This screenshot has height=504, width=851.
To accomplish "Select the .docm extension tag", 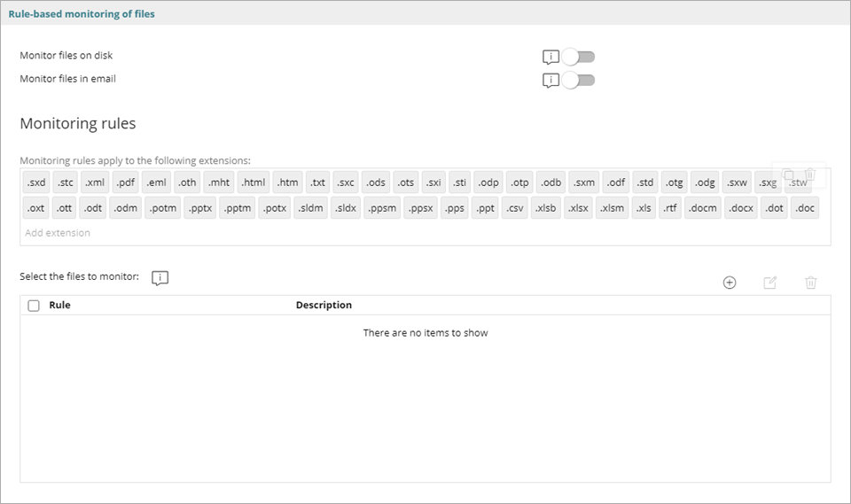I will pos(703,208).
